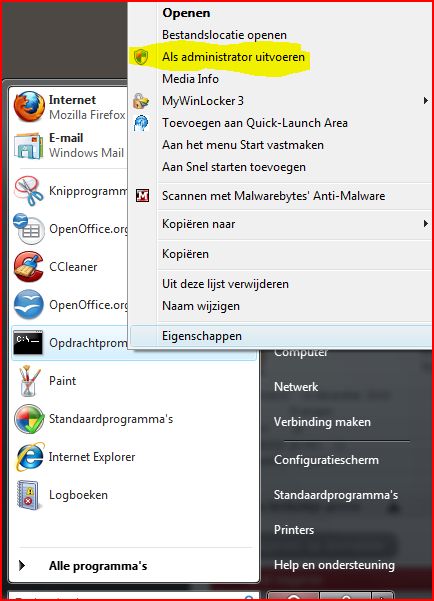Expand the Kopiëren naar submenu arrow

click(425, 223)
